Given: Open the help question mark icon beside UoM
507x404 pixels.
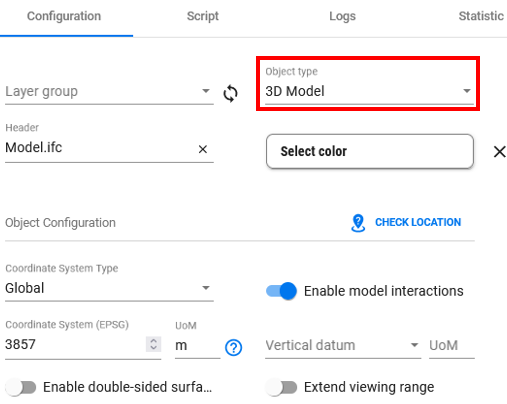Looking at the screenshot, I should pos(233,348).
